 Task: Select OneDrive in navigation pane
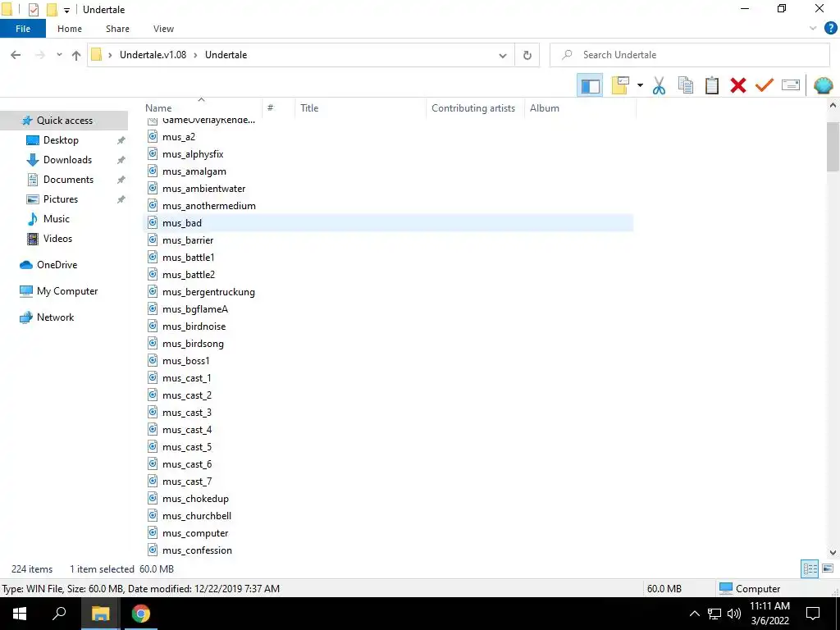[57, 265]
